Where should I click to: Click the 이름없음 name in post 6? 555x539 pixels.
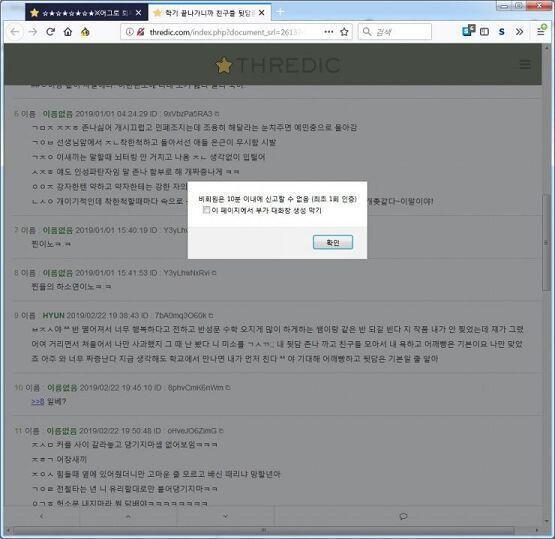pos(57,114)
